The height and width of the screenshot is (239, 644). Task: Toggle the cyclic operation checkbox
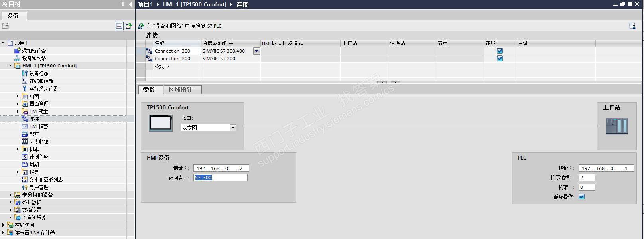pos(581,197)
